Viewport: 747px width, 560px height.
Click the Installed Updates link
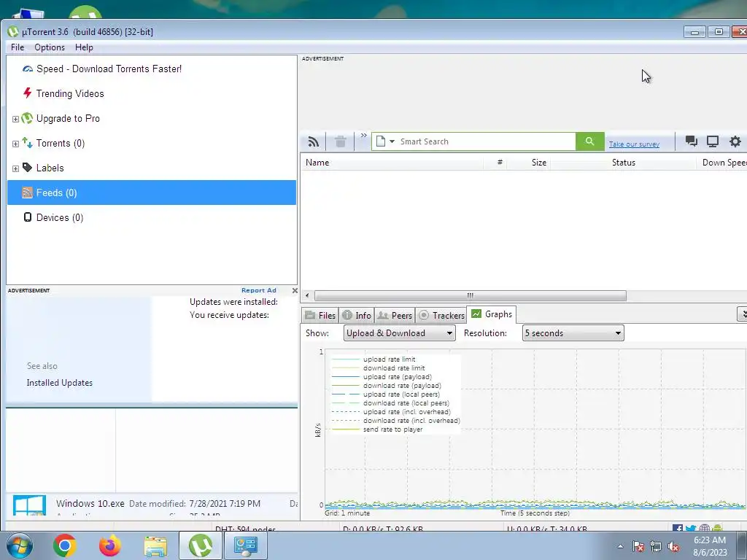tap(60, 382)
